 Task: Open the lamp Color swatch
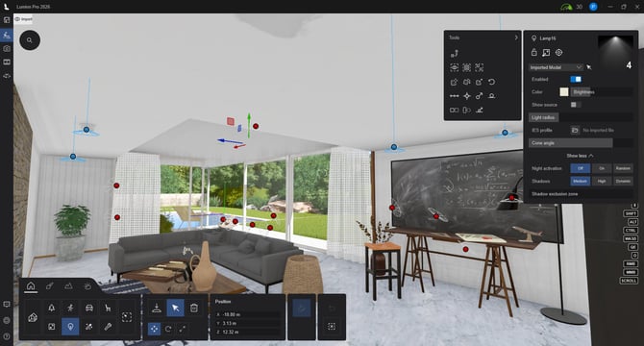564,92
